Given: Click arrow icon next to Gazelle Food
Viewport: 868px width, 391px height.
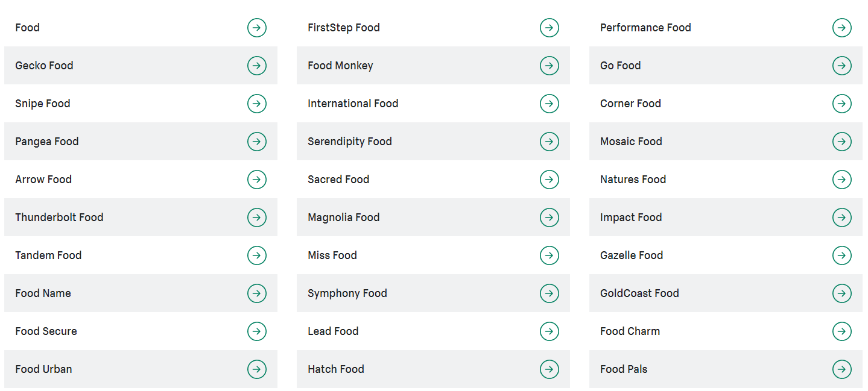Looking at the screenshot, I should 842,255.
